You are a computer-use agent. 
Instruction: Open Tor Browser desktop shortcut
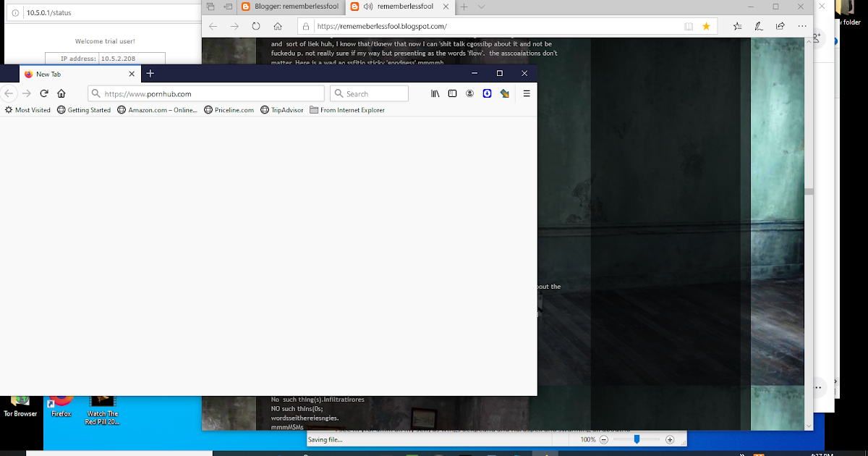click(20, 405)
